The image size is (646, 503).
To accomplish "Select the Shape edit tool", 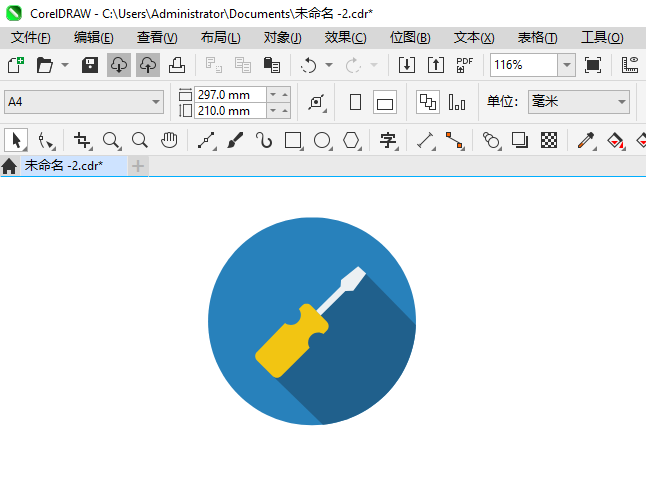I will point(45,140).
